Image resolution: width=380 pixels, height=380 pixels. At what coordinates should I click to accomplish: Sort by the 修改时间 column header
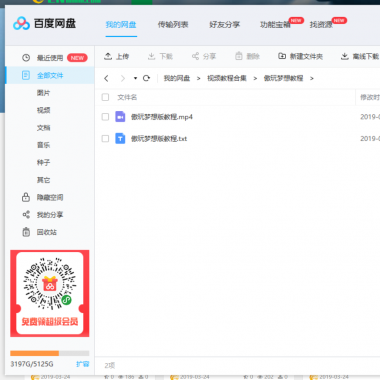(370, 97)
